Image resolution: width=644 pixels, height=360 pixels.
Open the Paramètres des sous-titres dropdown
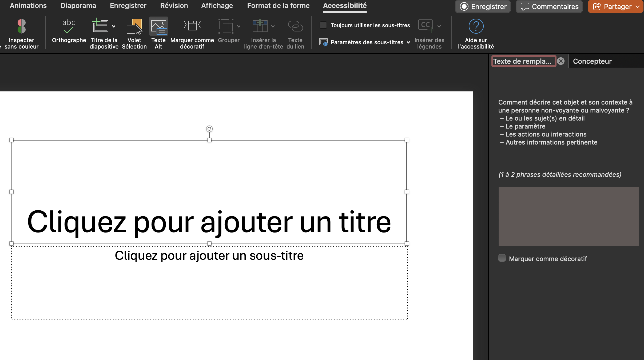[408, 42]
